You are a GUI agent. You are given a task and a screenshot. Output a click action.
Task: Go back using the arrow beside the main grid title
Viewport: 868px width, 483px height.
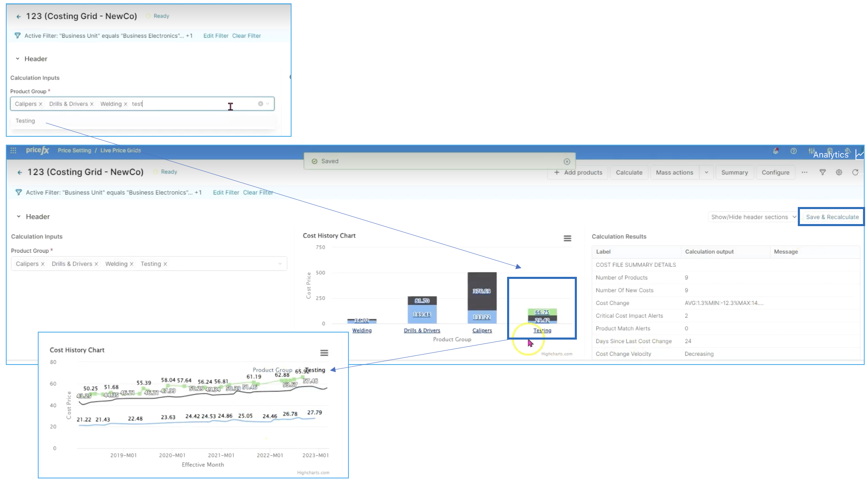click(x=20, y=172)
